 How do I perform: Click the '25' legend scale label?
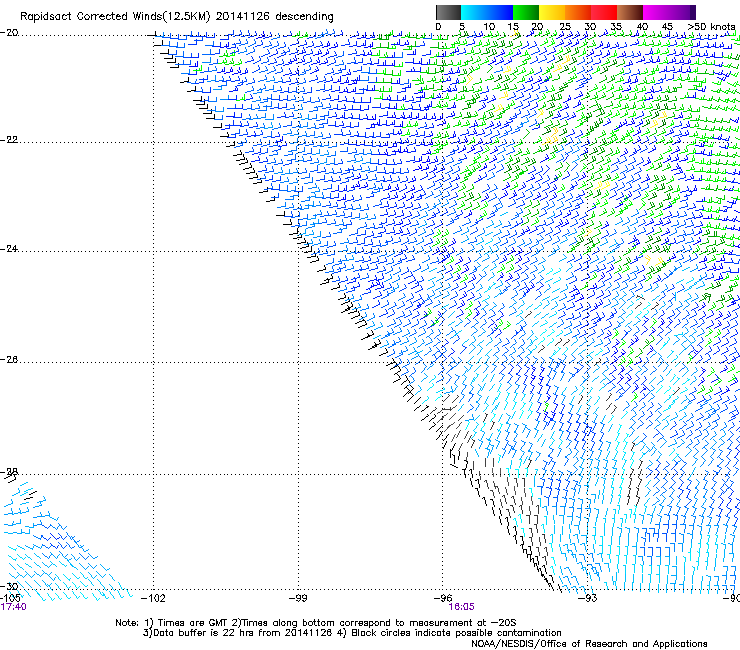click(564, 27)
